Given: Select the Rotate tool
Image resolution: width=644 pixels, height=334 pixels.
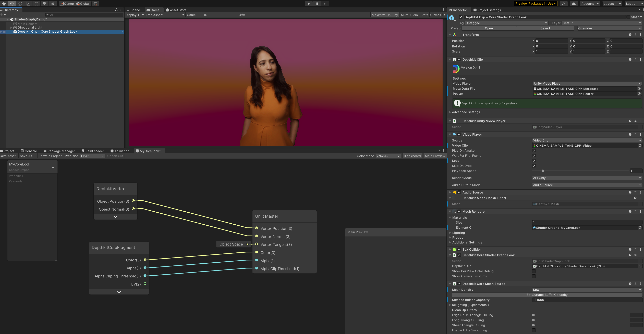Looking at the screenshot, I should coord(20,4).
